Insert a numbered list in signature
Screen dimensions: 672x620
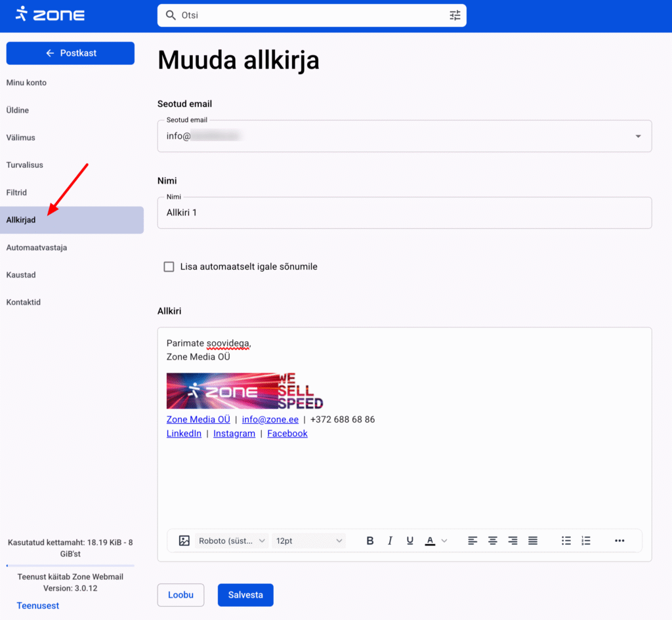pos(586,541)
